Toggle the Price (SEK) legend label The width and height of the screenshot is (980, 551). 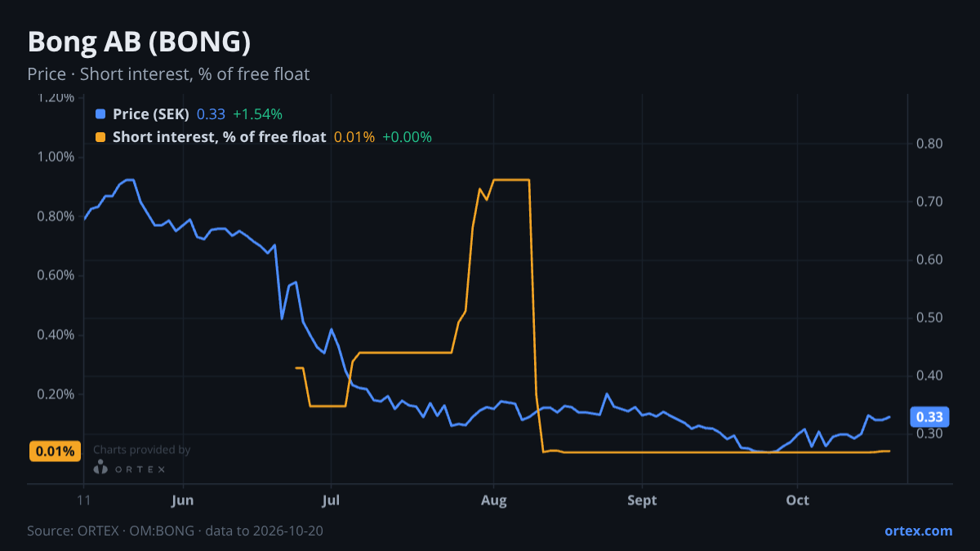click(151, 114)
